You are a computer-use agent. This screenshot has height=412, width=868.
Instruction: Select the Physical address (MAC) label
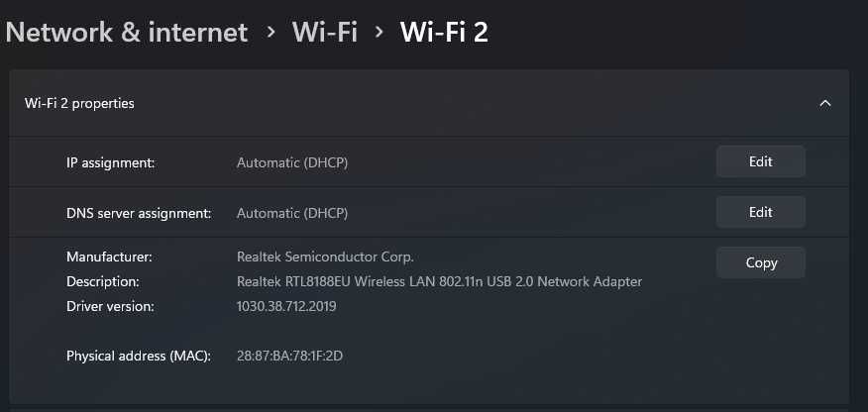click(x=139, y=356)
